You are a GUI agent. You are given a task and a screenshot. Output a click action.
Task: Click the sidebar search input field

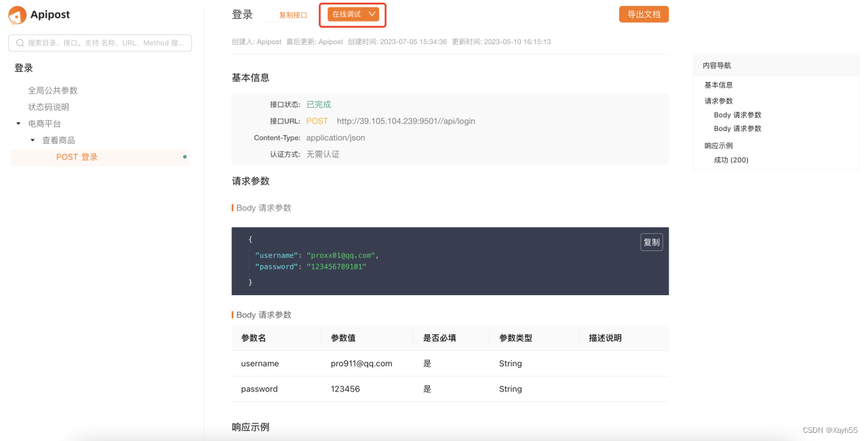point(102,42)
